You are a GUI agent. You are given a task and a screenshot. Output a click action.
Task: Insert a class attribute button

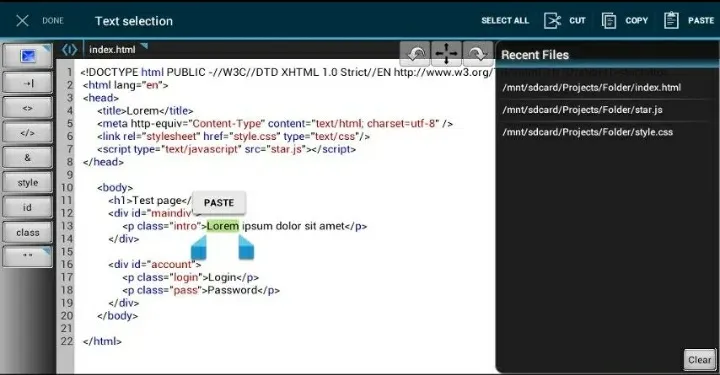pos(28,232)
